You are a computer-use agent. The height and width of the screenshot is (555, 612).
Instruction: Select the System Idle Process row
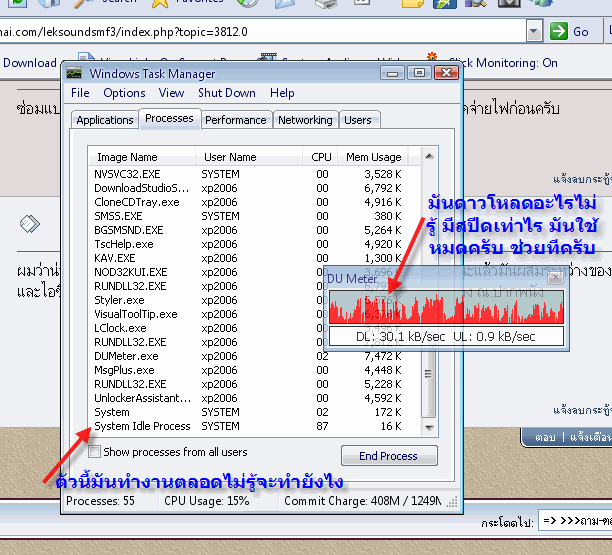[254, 426]
